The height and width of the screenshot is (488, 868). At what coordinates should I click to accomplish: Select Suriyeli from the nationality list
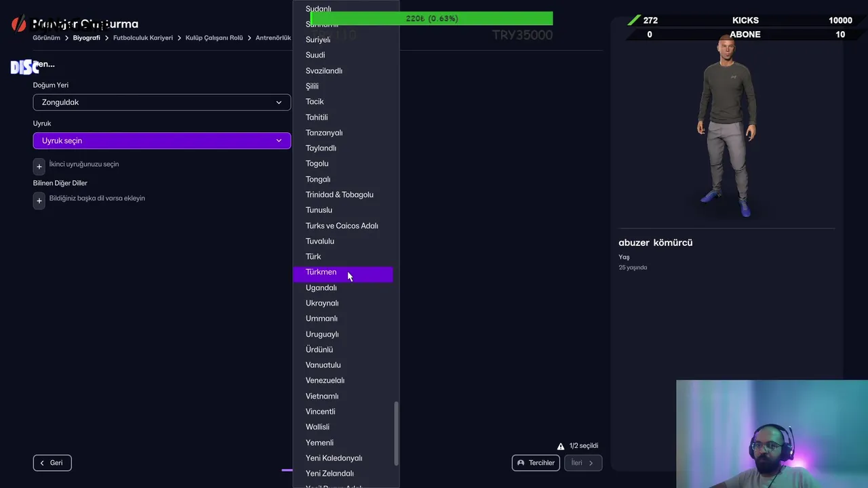click(342, 39)
